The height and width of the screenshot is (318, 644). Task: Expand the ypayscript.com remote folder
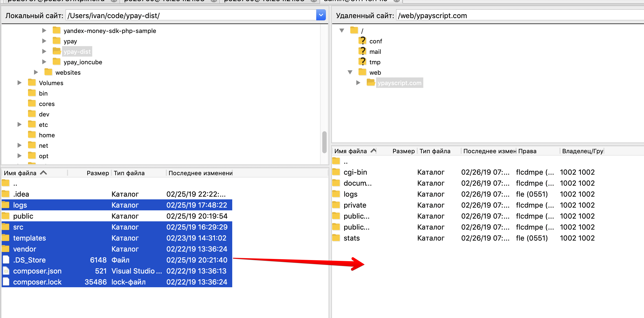358,83
